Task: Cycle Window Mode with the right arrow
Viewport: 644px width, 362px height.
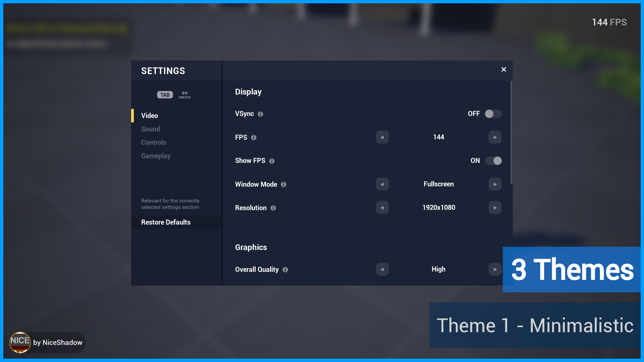Action: [495, 184]
